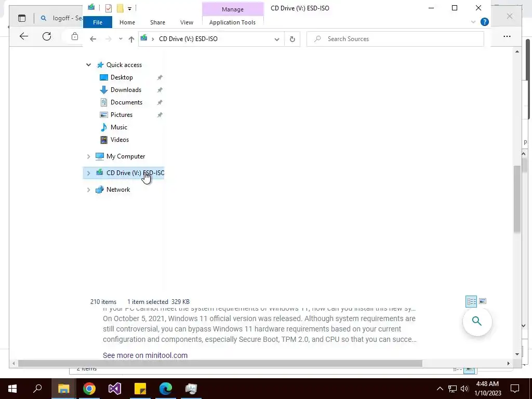Open Pictures from Quick access list

pyautogui.click(x=121, y=115)
